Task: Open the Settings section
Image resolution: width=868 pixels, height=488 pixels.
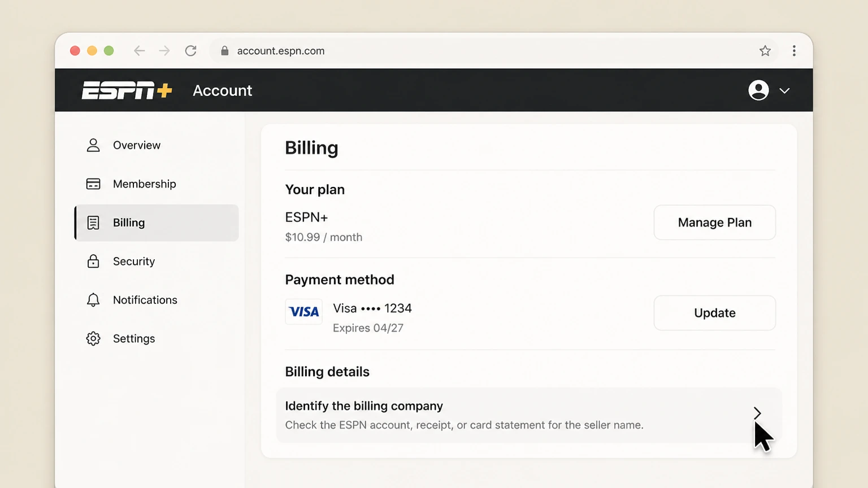Action: (x=157, y=338)
